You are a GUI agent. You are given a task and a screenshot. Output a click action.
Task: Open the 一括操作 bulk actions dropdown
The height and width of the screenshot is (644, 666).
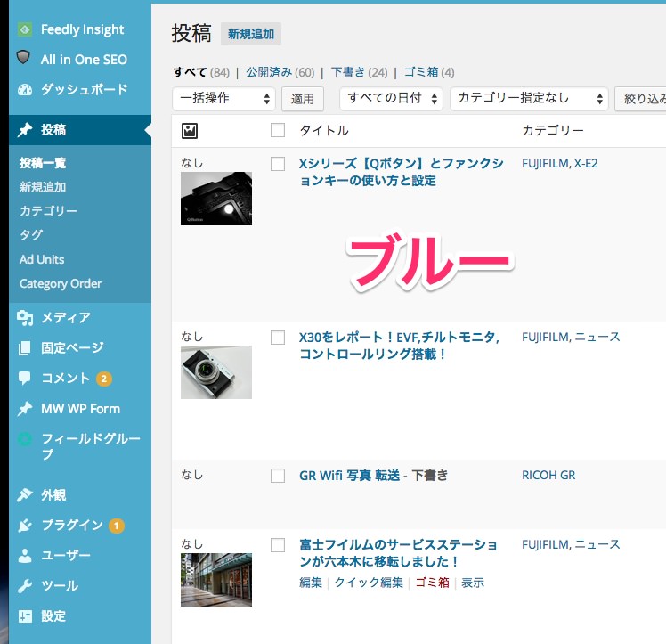click(223, 99)
